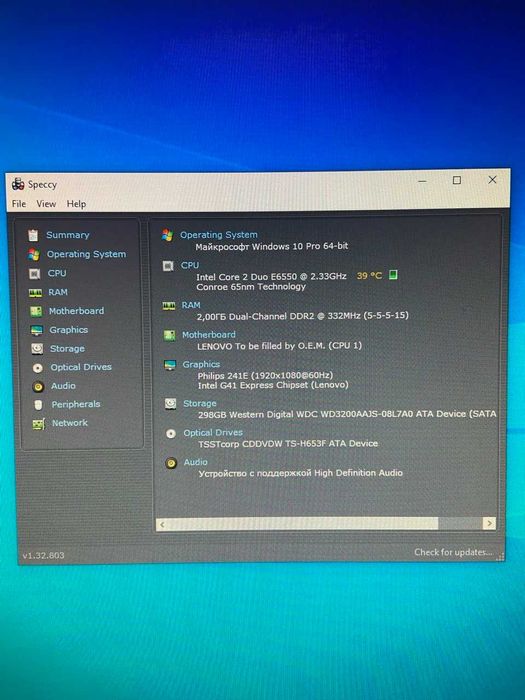Select Operating System in the sidebar
The width and height of the screenshot is (525, 700).
(87, 254)
